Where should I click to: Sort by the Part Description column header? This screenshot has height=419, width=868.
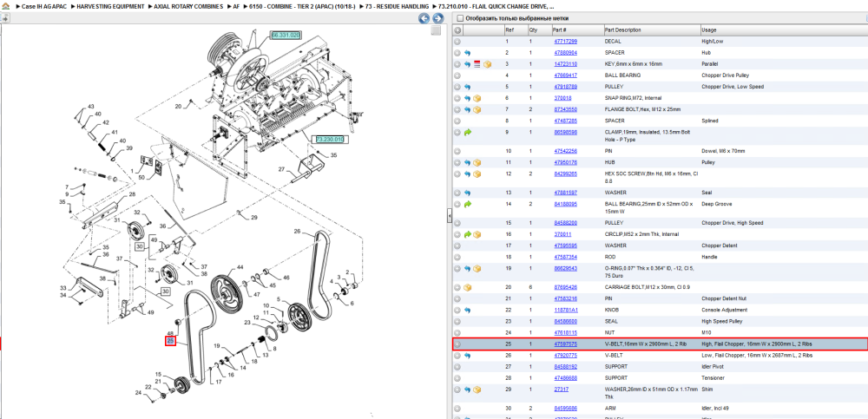[x=622, y=29]
